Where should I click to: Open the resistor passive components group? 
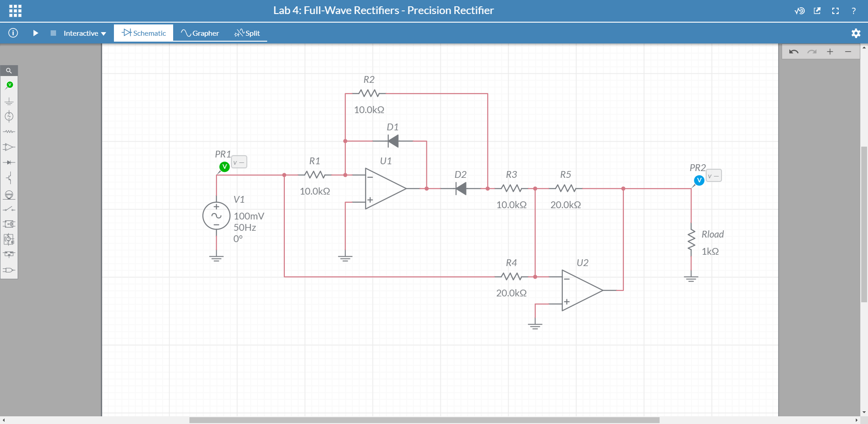point(9,132)
